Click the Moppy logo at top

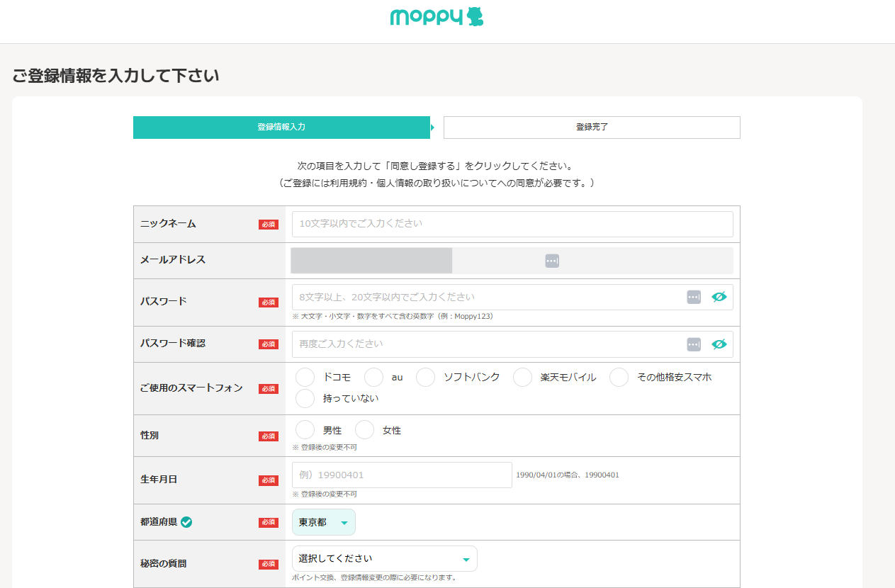[x=437, y=17]
